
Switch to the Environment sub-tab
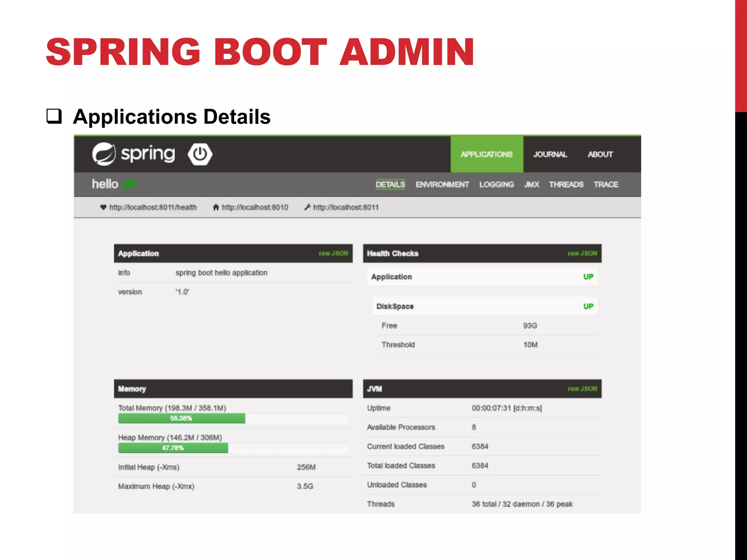pyautogui.click(x=442, y=184)
